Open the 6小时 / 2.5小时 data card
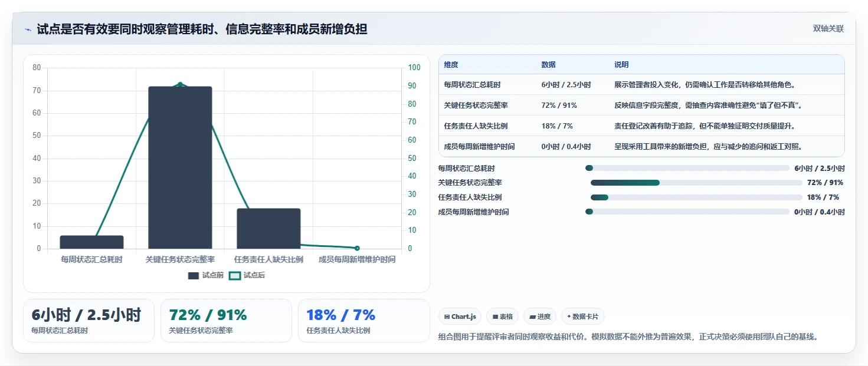This screenshot has width=868, height=366. tap(89, 321)
